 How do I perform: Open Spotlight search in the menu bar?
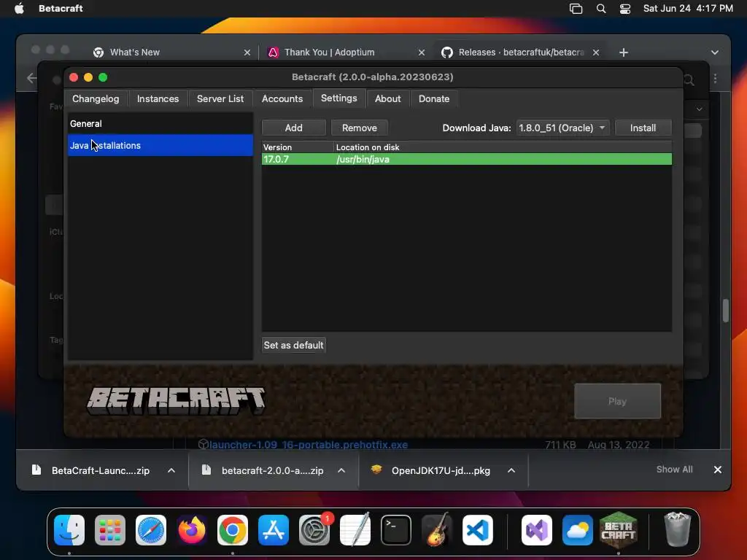point(601,9)
